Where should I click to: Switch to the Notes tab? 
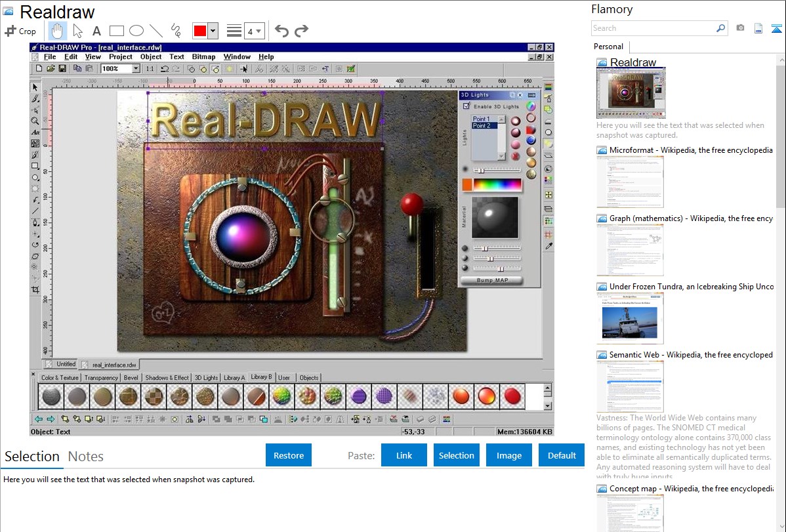click(86, 457)
